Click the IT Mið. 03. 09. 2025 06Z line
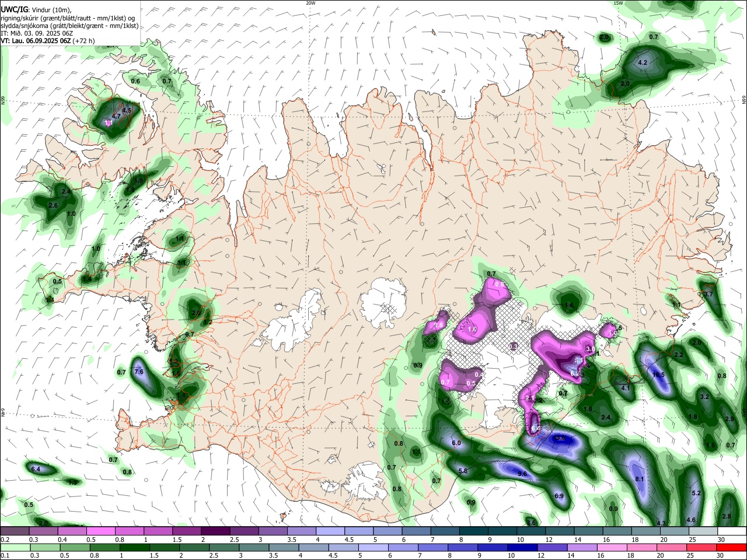 [37, 34]
